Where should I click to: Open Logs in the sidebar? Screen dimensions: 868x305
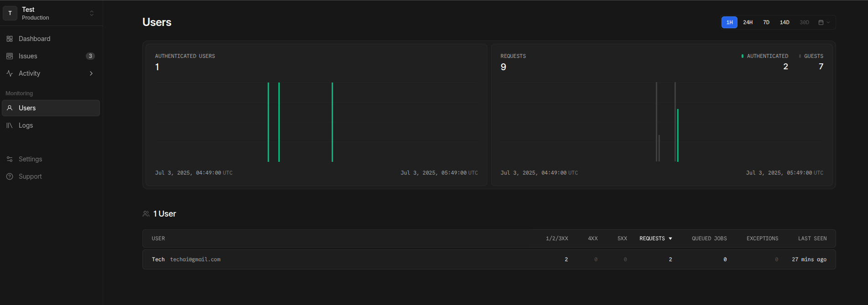(51, 125)
